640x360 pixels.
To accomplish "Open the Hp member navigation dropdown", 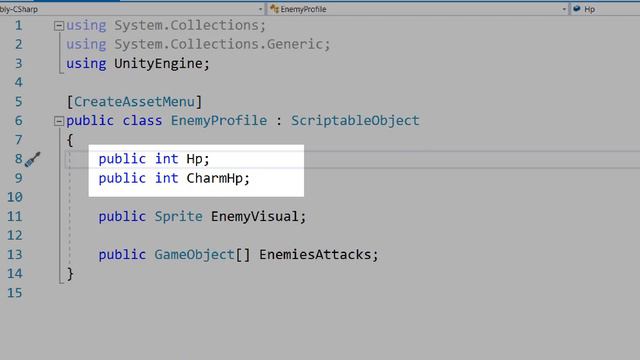I will pyautogui.click(x=606, y=9).
